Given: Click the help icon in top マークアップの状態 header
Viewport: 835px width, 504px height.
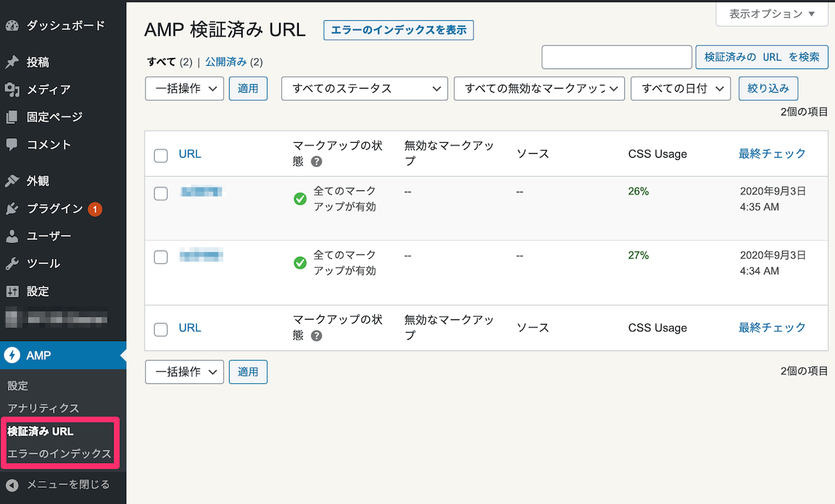Looking at the screenshot, I should point(316,162).
